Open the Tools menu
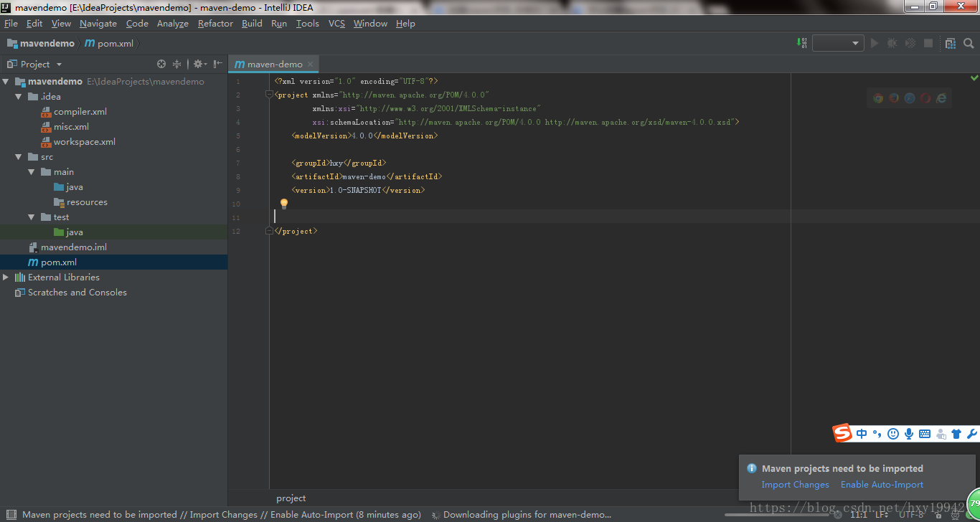The height and width of the screenshot is (522, 980). (x=308, y=23)
